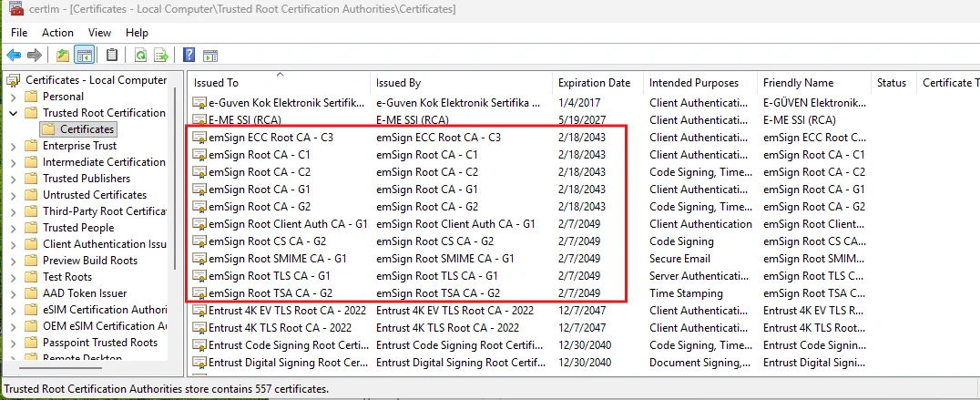Viewport: 980px width, 400px height.
Task: Click certificate icon for emSign Root SMIME CA - G1
Action: point(199,259)
